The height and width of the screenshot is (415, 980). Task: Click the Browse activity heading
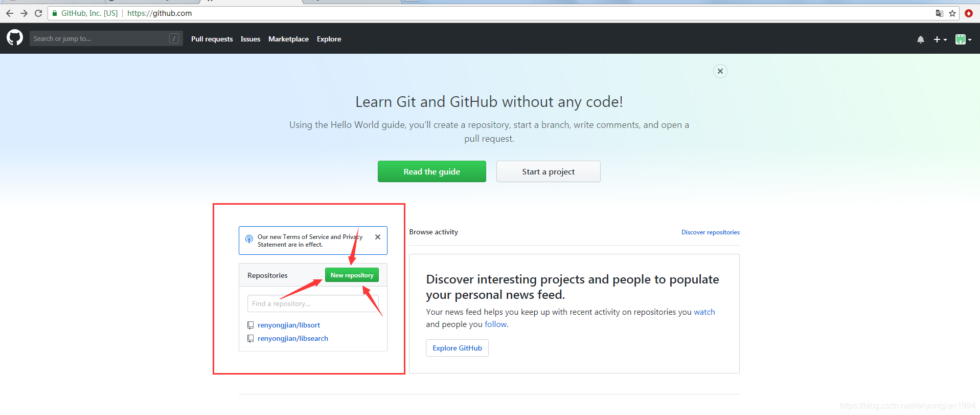(x=434, y=232)
